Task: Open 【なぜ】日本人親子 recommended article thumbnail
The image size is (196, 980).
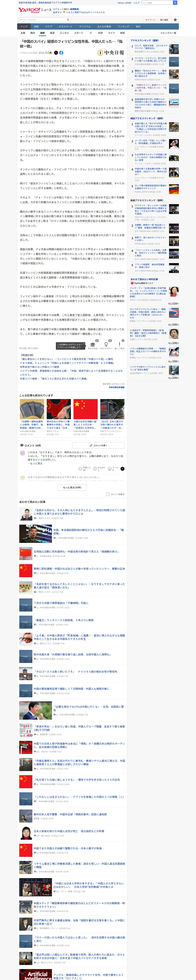Action: 112,409
